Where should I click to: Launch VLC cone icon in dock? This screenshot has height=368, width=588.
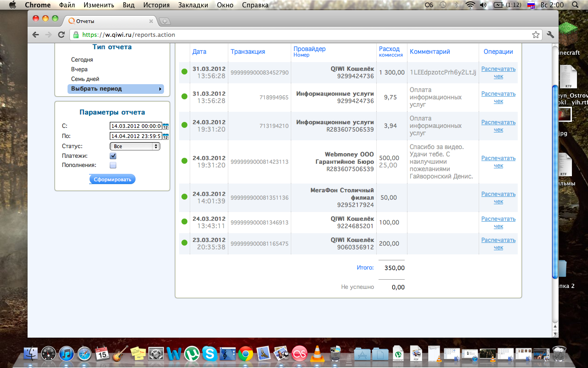coord(317,353)
